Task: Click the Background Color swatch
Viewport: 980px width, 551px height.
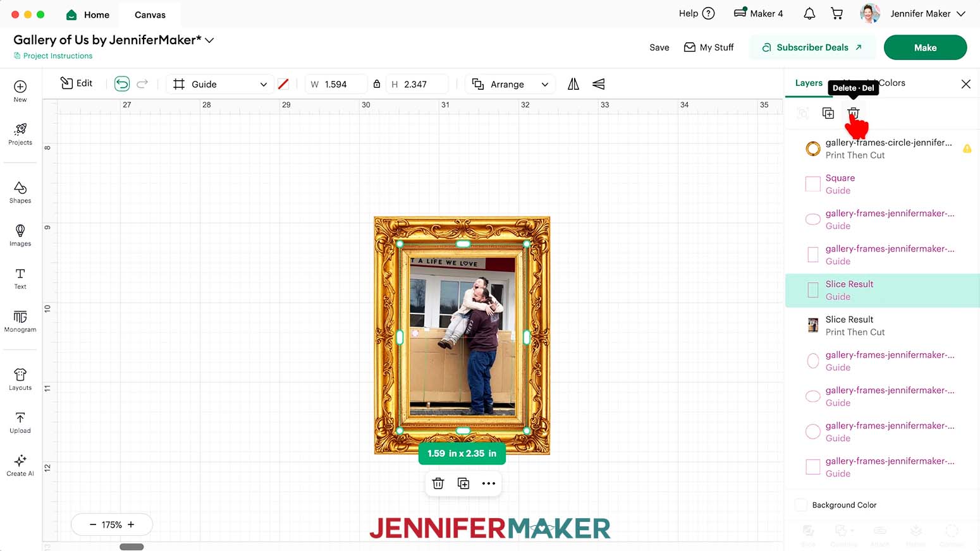Action: coord(800,505)
